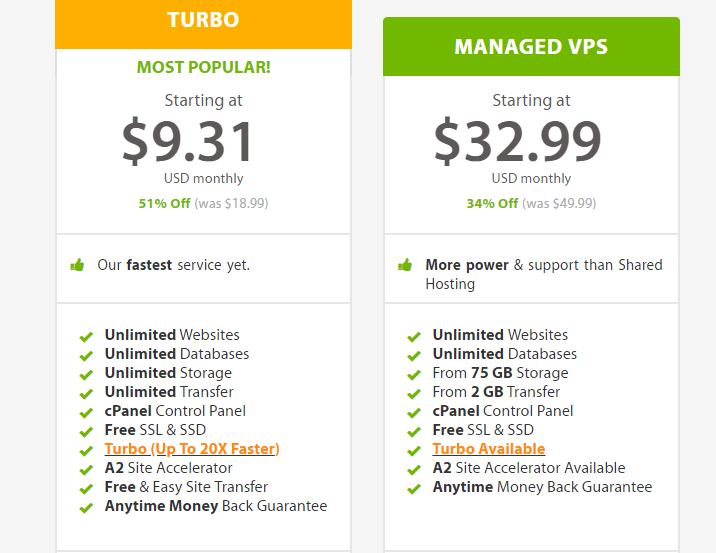
Task: Open the "Turbo (Up To 20X Faster)" link
Action: [x=192, y=449]
